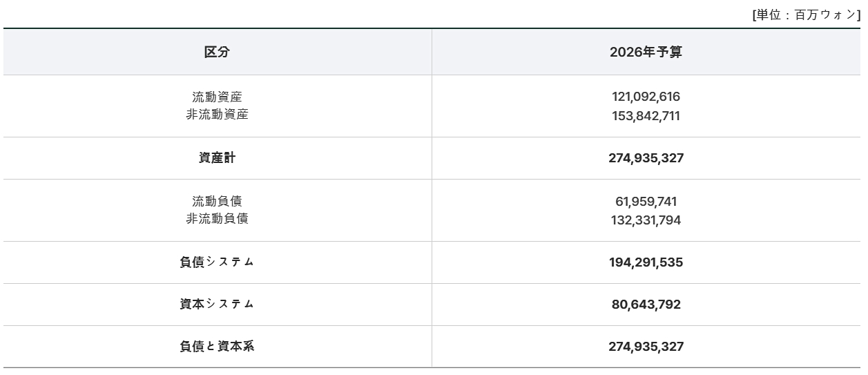
Task: Click the 負債と資本系 total 274,935,327
Action: click(646, 347)
